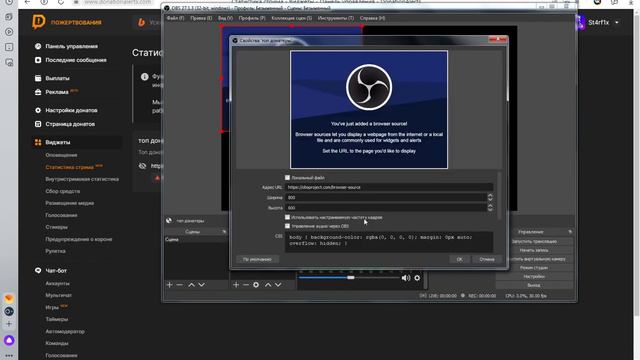Open Оповещения under Виджеты
Screen dimensions: 640x360
pos(61,155)
